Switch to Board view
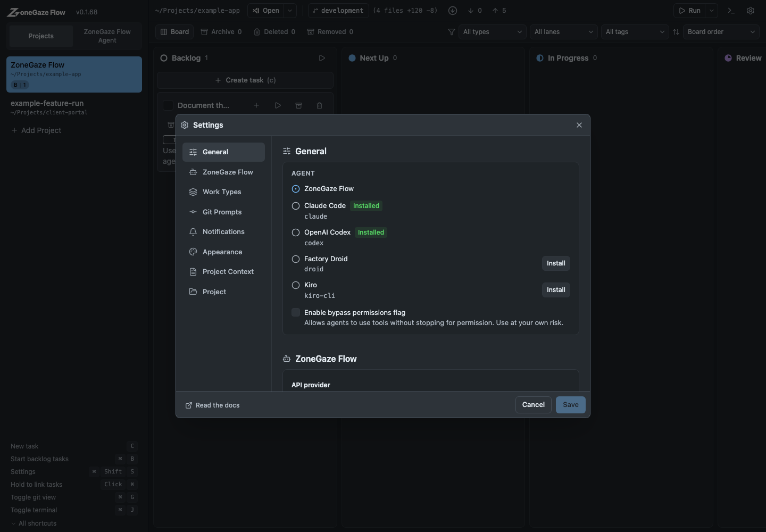The image size is (766, 532). 175,32
